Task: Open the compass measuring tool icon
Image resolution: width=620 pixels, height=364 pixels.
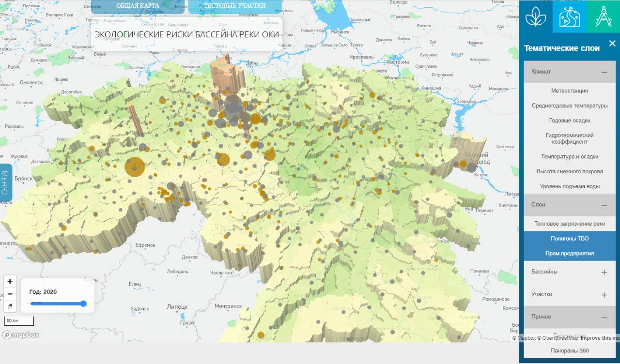Action: [604, 16]
